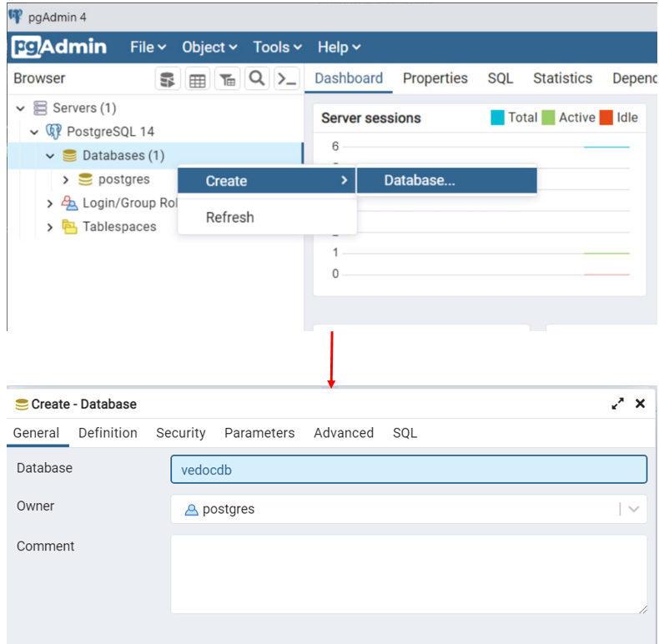659x644 pixels.
Task: Collapse the PostgreSQL 14 server node
Action: (35, 132)
